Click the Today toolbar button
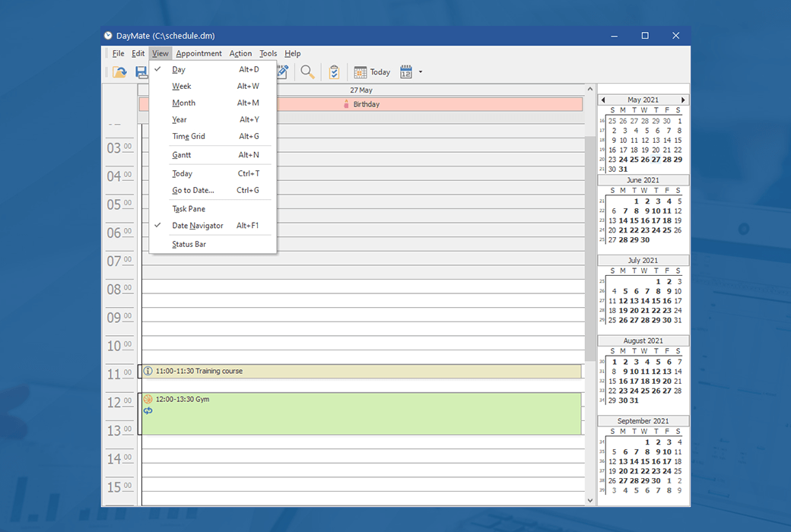 [372, 72]
